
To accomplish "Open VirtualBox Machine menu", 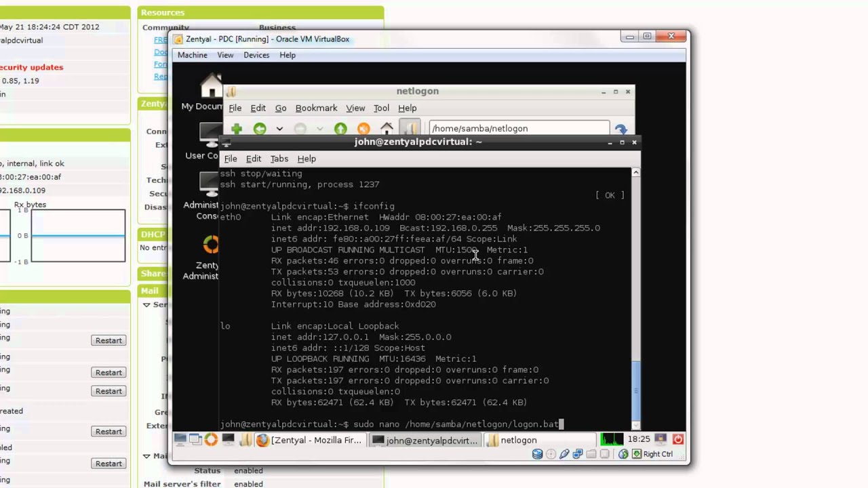I will 193,55.
